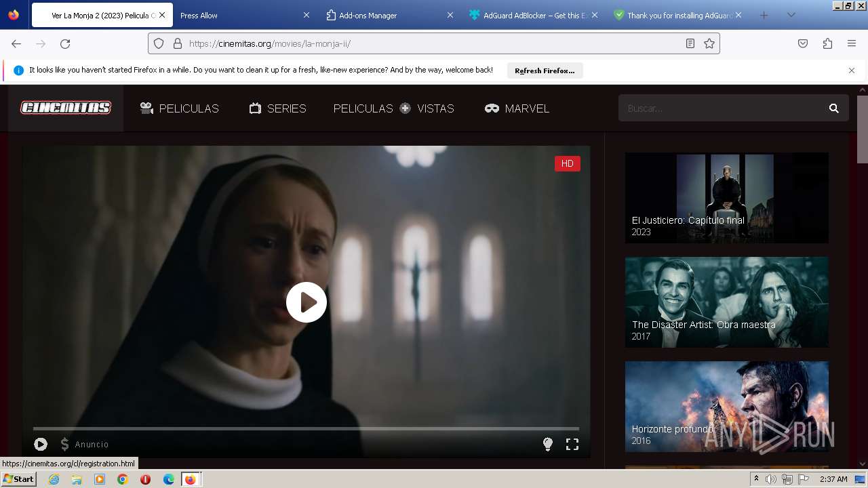Open Chrome from the taskbar

[x=123, y=479]
